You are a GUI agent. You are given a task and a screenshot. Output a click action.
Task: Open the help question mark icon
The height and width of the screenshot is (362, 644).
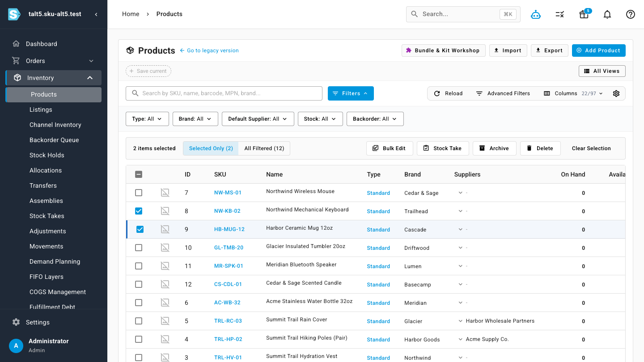coord(631,14)
